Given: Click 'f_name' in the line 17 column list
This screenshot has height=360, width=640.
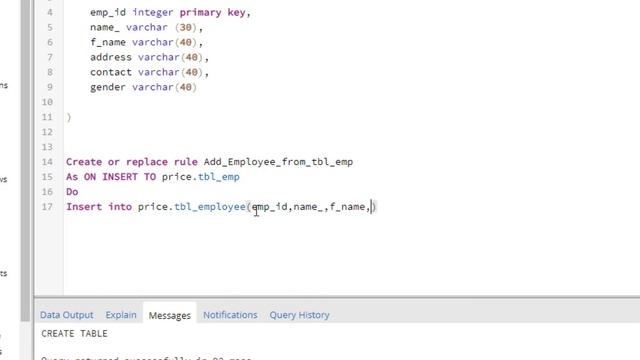Looking at the screenshot, I should pos(347,207).
